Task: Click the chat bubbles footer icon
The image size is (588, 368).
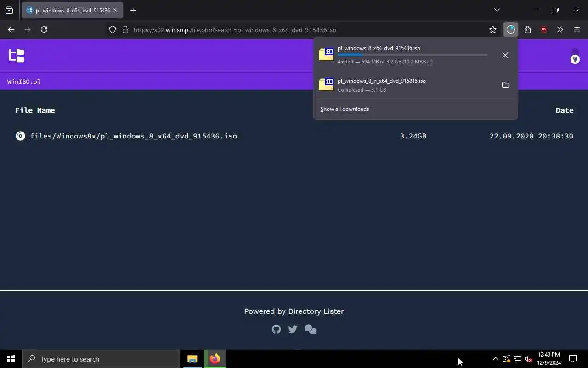Action: [x=311, y=329]
